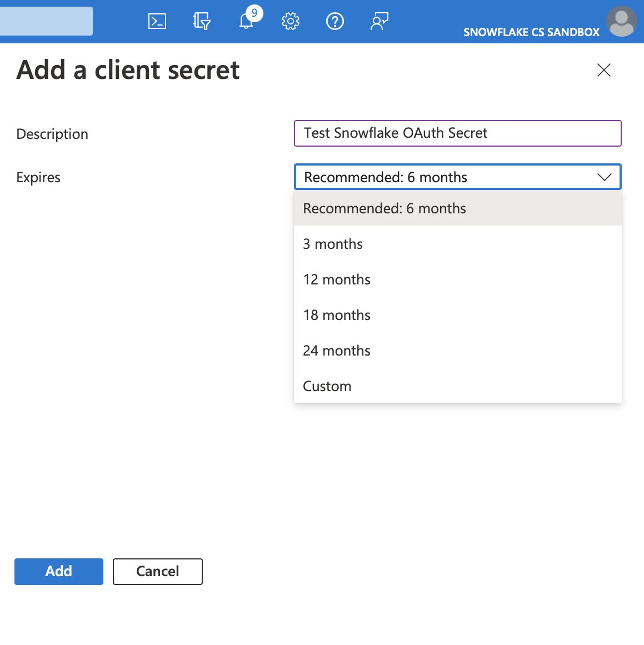Click the user account avatar
The height and width of the screenshot is (645, 644).
tap(622, 22)
